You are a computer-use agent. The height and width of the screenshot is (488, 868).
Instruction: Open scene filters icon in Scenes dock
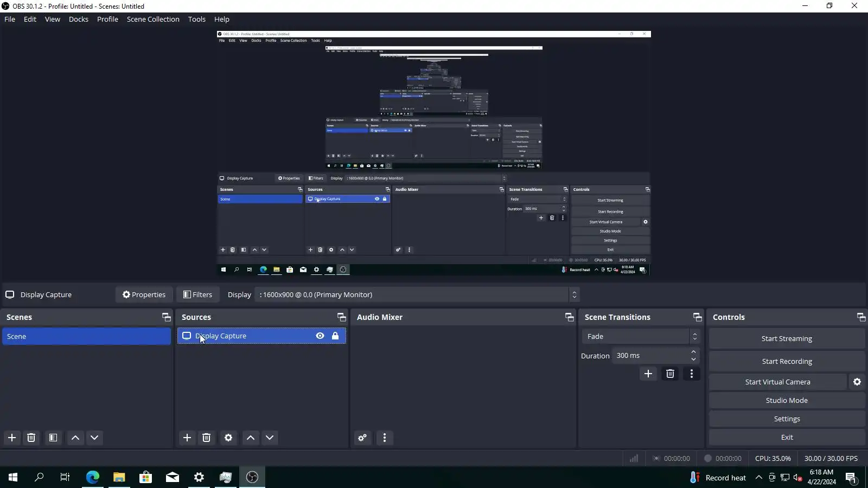click(x=53, y=438)
